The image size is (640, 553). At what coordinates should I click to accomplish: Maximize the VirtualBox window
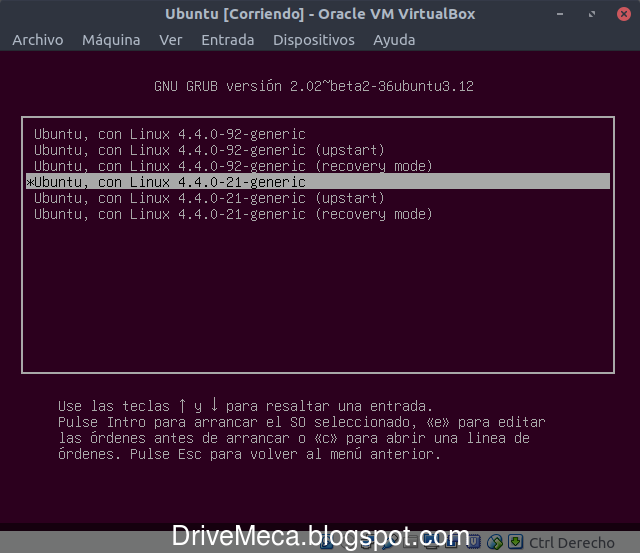coord(592,14)
